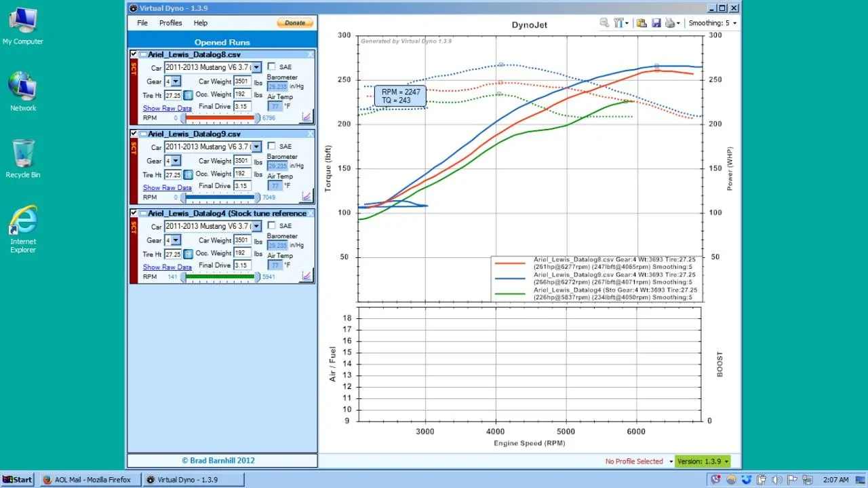868x488 pixels.
Task: Click the Donate button
Action: (x=295, y=23)
